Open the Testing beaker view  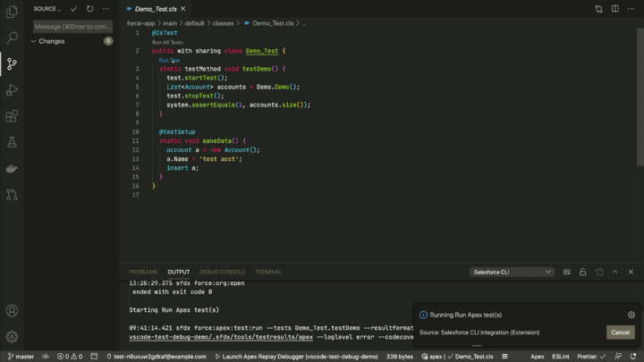[x=12, y=142]
